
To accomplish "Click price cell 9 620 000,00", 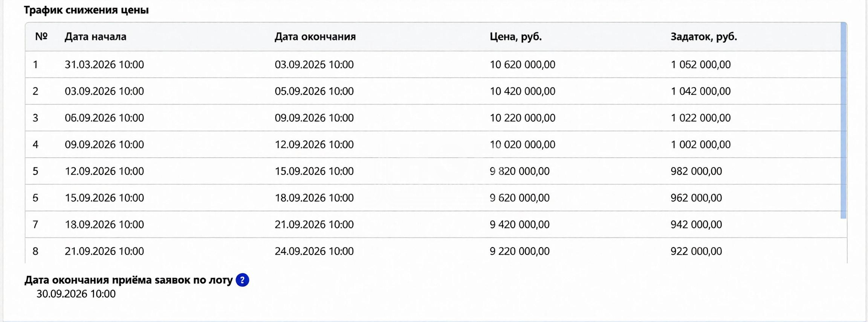I will [x=520, y=198].
